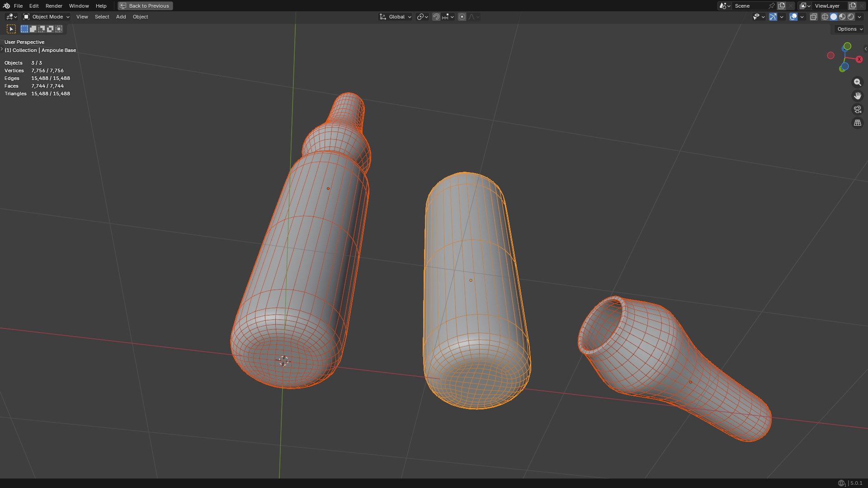Switch to Solid shading
The width and height of the screenshot is (868, 488).
pyautogui.click(x=834, y=17)
